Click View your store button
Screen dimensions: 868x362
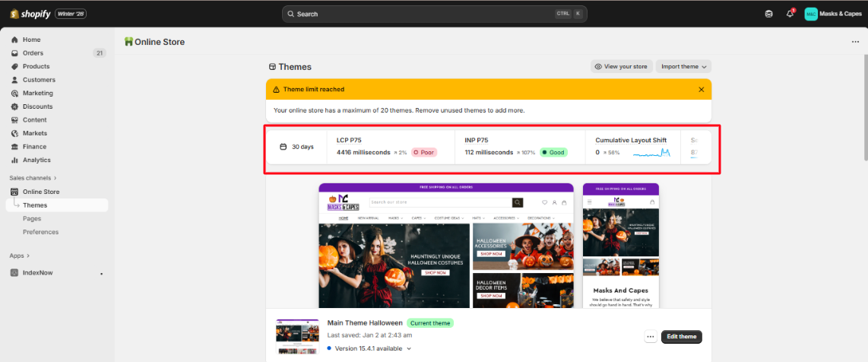622,66
